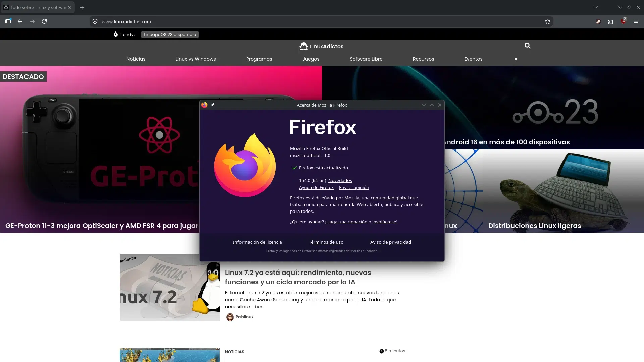Open the Noticias menu item
This screenshot has height=362, width=644.
coord(136,59)
